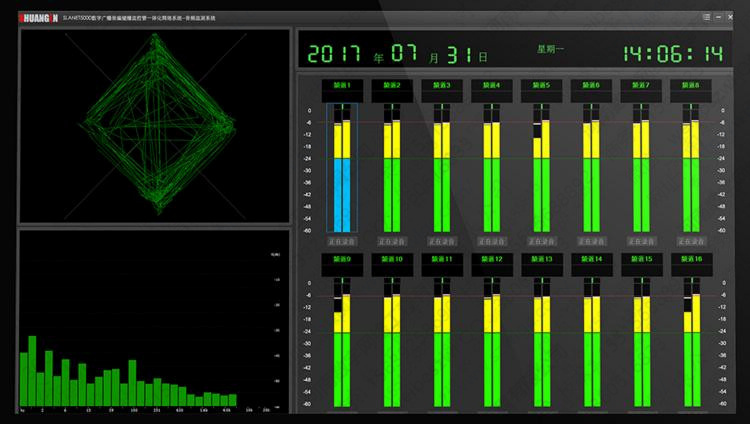Screen dimensions: 750x424
Task: Pick the 频道16 channel label
Action: (690, 259)
